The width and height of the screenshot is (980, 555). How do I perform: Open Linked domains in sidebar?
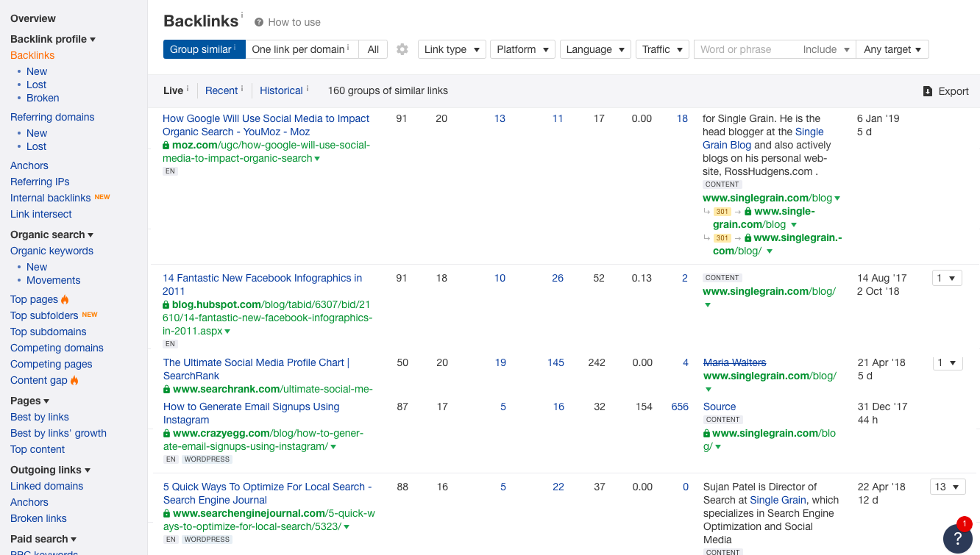click(x=46, y=486)
